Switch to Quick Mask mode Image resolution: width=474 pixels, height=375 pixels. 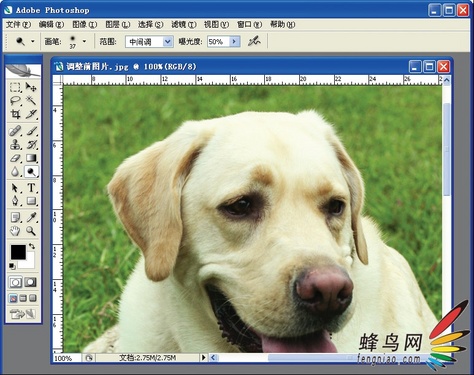(x=31, y=282)
